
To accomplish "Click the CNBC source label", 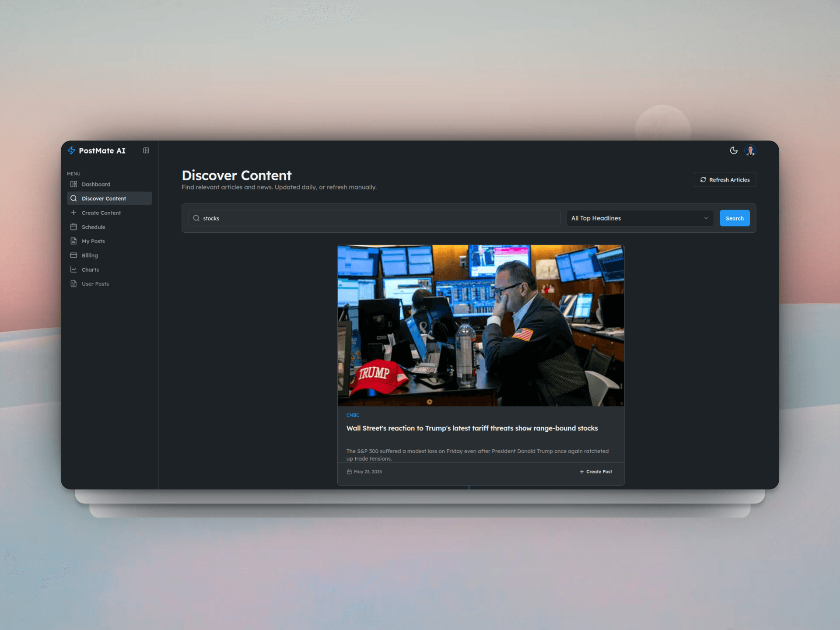I will [353, 415].
